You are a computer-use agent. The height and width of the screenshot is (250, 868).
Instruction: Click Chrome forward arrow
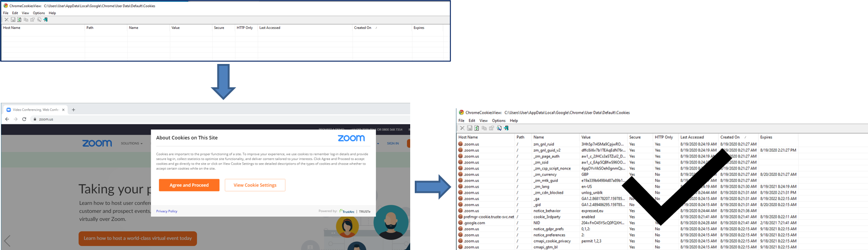click(x=16, y=119)
